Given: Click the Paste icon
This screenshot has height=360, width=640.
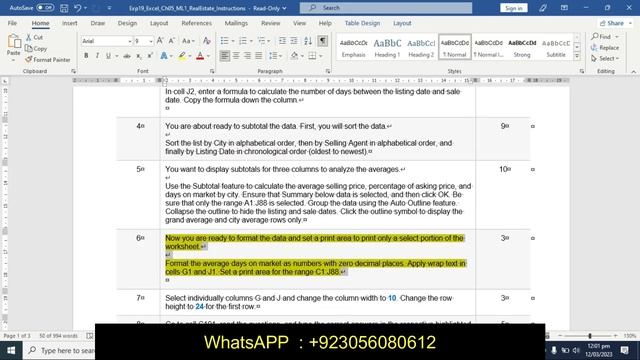Looking at the screenshot, I should click(x=13, y=42).
